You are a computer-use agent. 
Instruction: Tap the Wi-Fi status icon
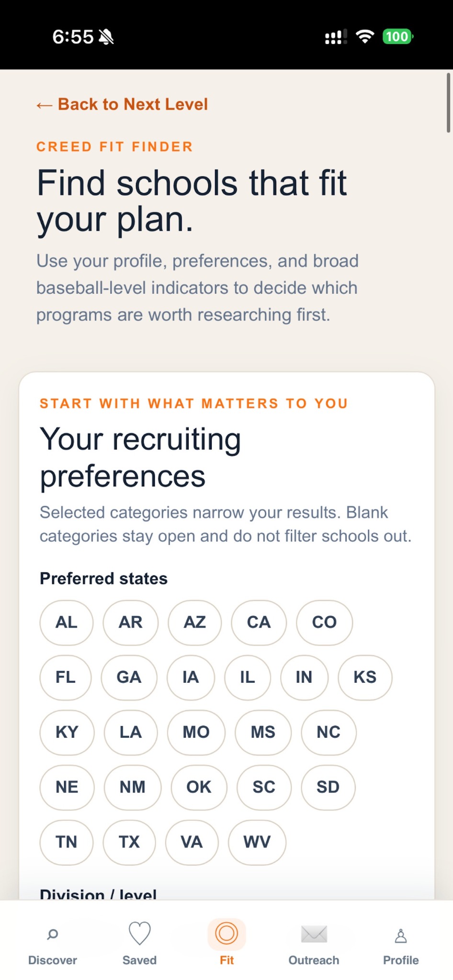click(365, 36)
